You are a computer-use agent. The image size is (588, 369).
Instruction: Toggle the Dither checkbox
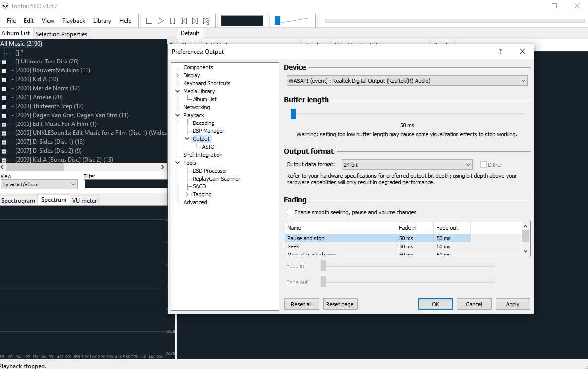[x=483, y=164]
